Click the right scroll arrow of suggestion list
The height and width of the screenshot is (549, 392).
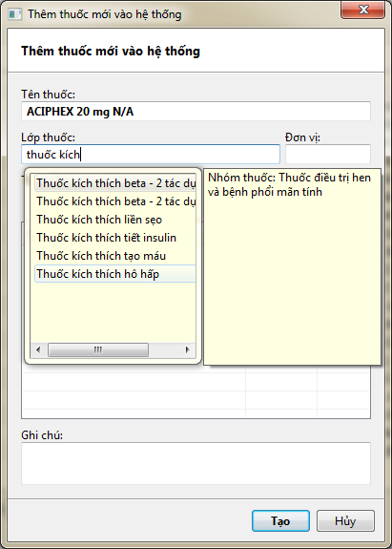coord(188,349)
